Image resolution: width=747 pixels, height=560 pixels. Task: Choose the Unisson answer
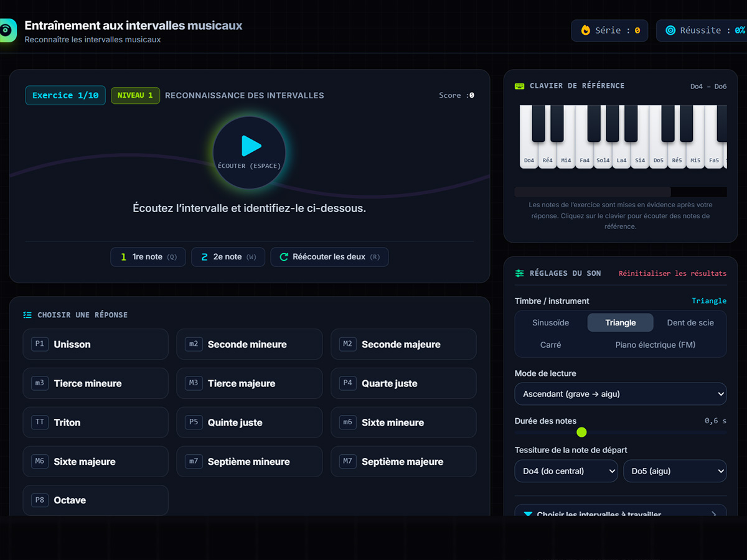point(95,344)
